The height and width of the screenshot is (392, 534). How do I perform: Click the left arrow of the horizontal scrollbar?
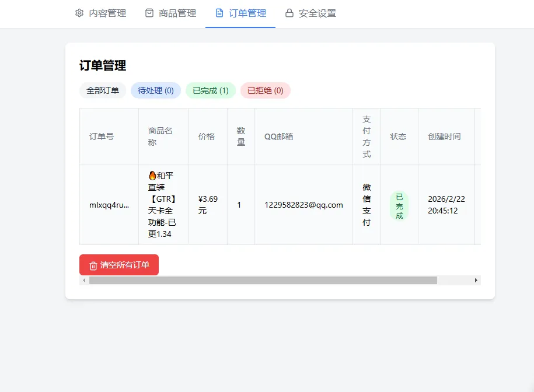point(83,280)
